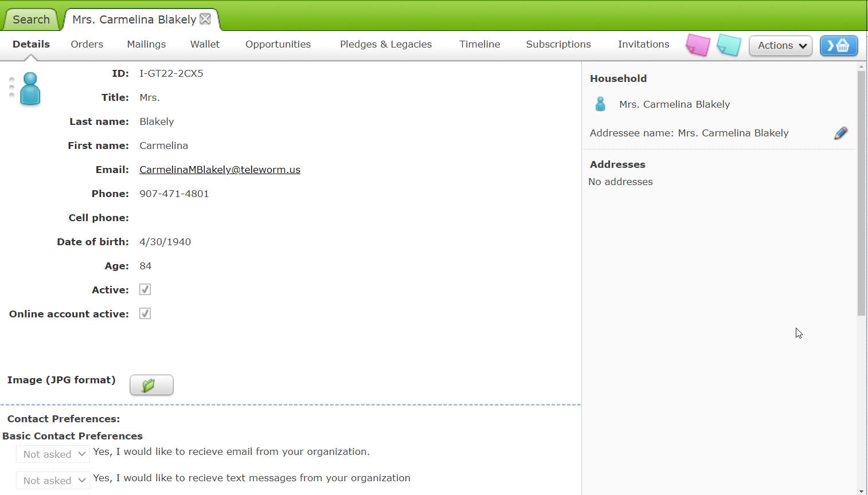Open the shopping basket button
This screenshot has width=868, height=495.
(839, 45)
